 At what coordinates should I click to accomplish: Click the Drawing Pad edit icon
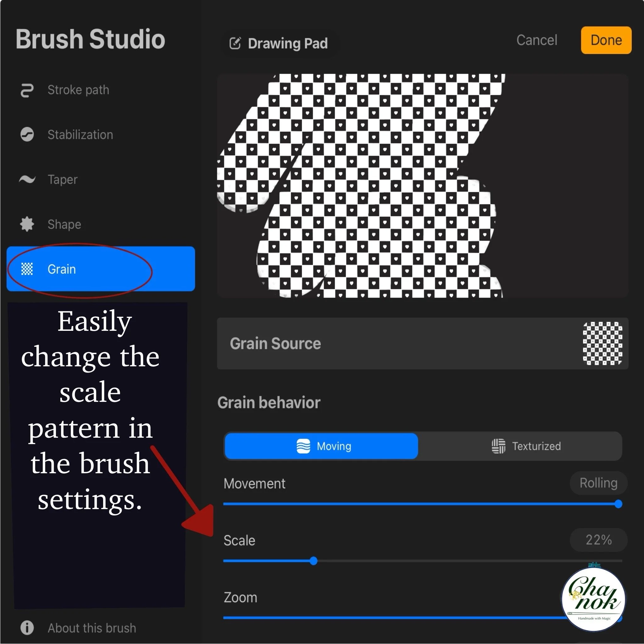(x=235, y=43)
